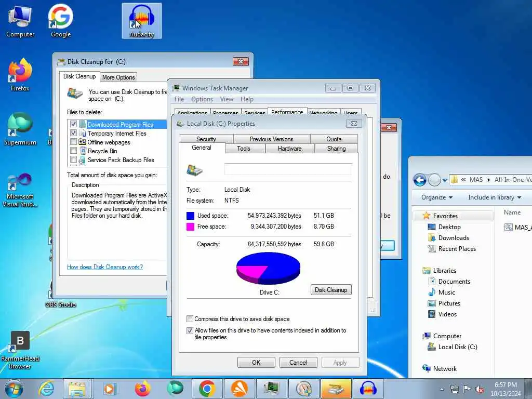Open the Include in library dropdown
This screenshot has width=532, height=399.
pyautogui.click(x=495, y=197)
